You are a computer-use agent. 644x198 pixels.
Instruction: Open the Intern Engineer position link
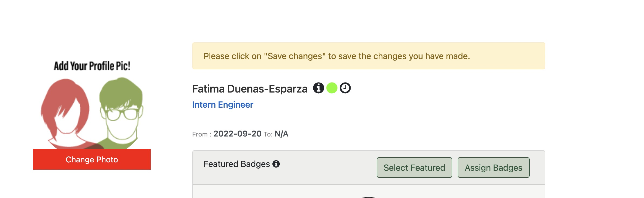(222, 105)
